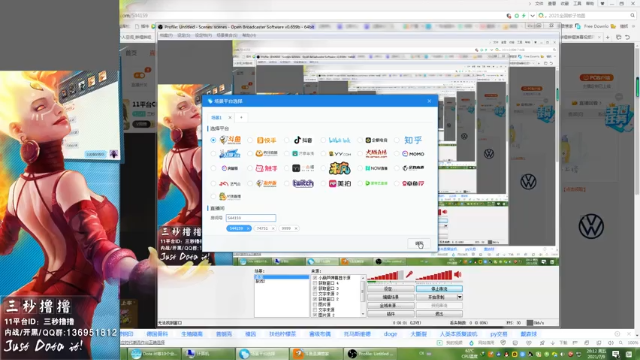
Task: Choose the 美拍 platform radio button
Action: tap(323, 184)
